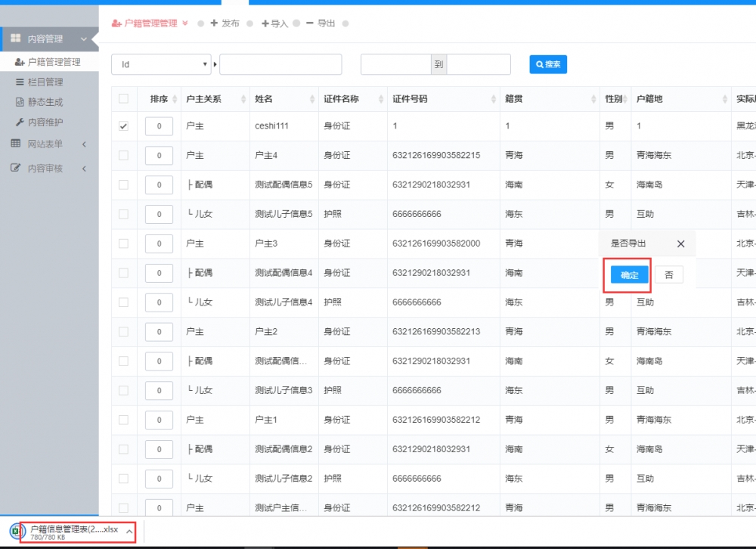
Task: Check the 户主3 row checkbox
Action: coord(123,243)
